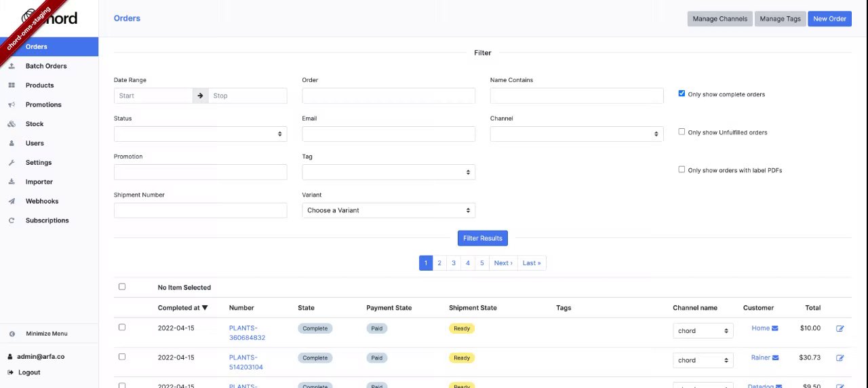Click the Products grid icon
This screenshot has width=868, height=388.
click(12, 85)
